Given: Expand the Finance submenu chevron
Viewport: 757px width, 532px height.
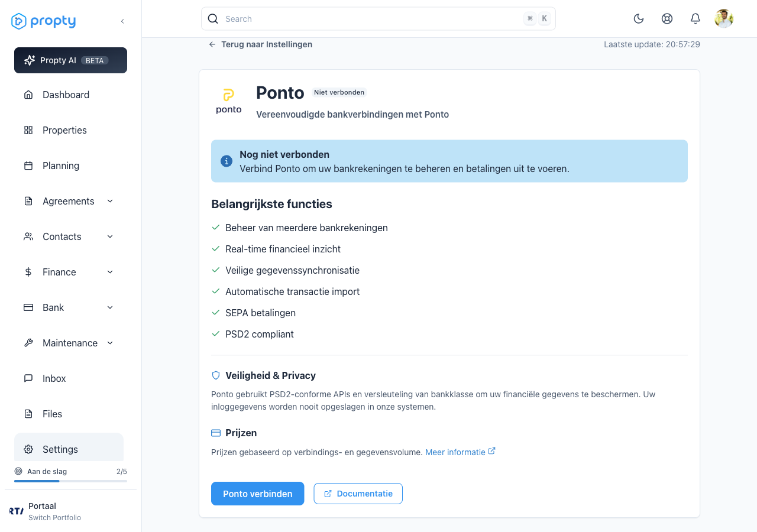Looking at the screenshot, I should click(x=110, y=272).
